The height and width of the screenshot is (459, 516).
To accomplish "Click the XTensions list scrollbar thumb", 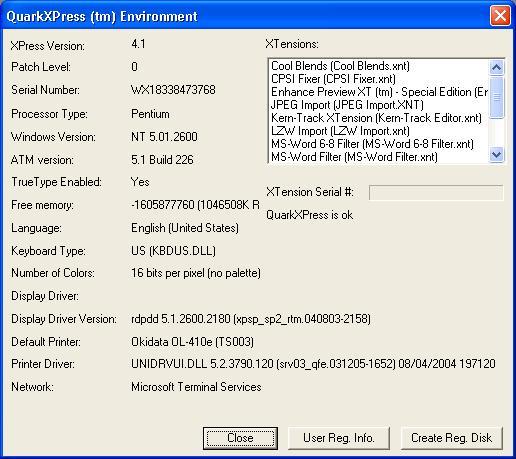I will point(496,97).
